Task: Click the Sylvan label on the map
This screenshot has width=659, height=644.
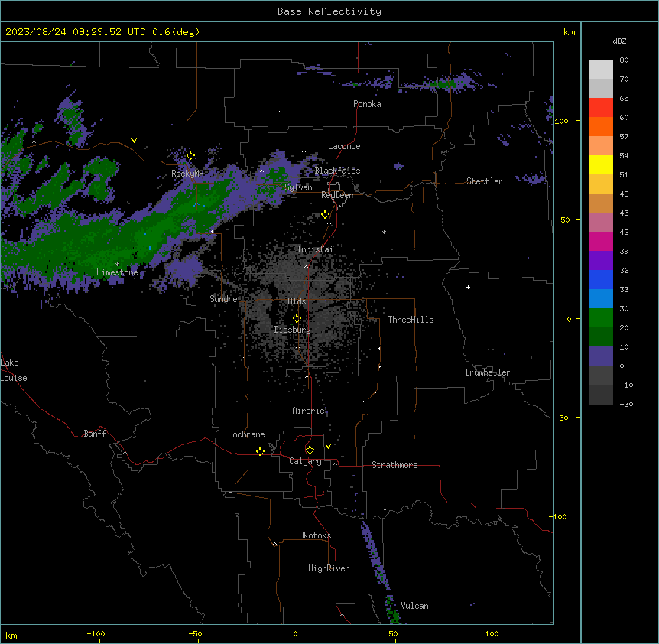Action: tap(298, 188)
